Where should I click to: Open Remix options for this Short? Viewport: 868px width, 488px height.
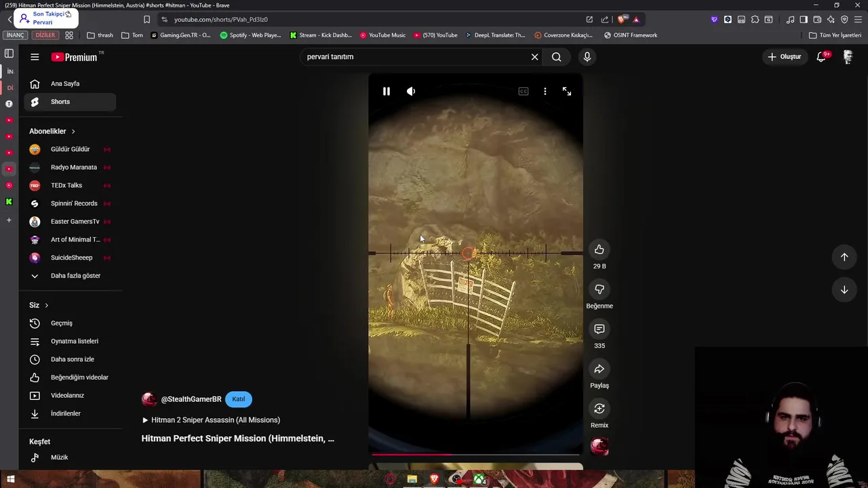(599, 409)
